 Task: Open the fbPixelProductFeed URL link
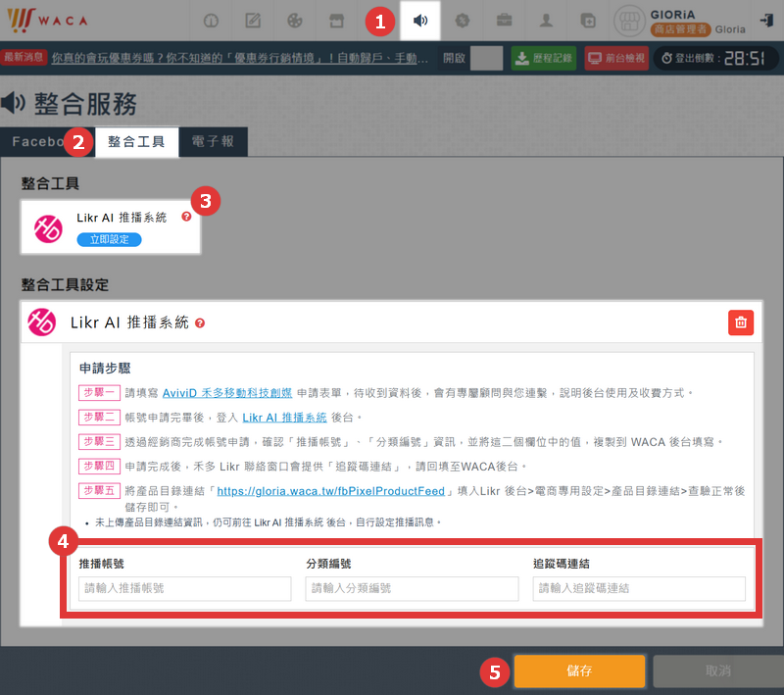[x=330, y=491]
